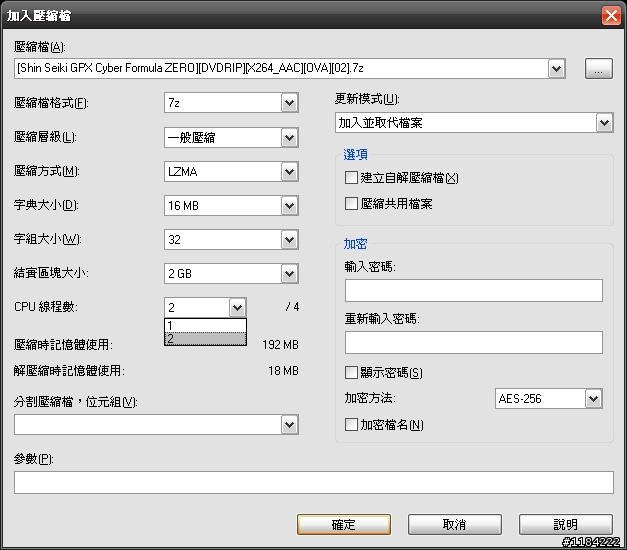Viewport: 627px width, 550px height.
Task: Expand the 壓縮層級 dropdown showing 一般壓縮
Action: click(290, 138)
